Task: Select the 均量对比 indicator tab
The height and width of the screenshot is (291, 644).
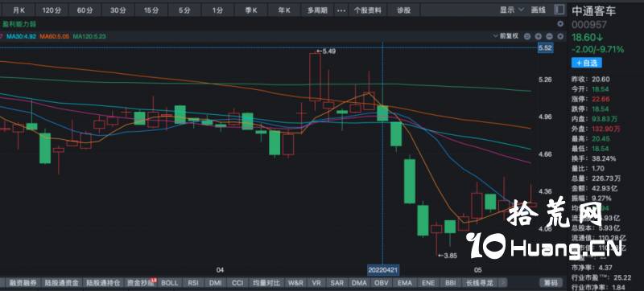Action: pyautogui.click(x=266, y=283)
